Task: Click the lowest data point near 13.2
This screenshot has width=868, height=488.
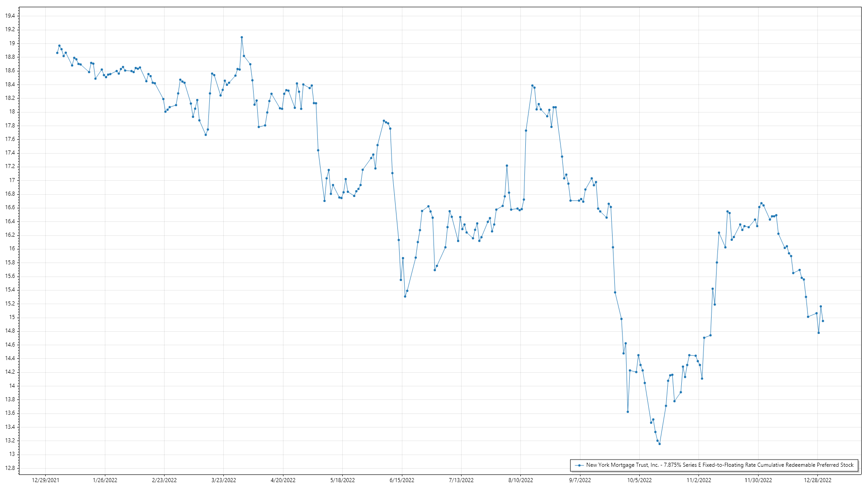Action: point(660,444)
